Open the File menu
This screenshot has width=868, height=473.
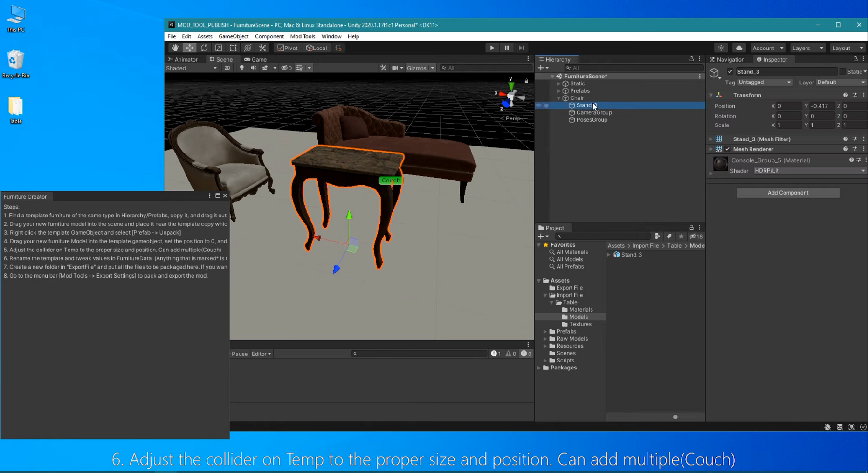pos(172,36)
